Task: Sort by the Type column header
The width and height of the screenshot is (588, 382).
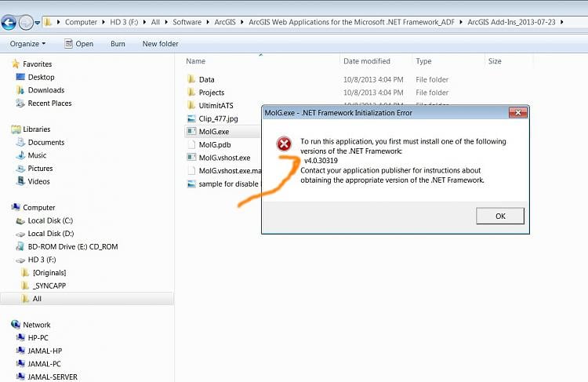Action: pyautogui.click(x=423, y=61)
